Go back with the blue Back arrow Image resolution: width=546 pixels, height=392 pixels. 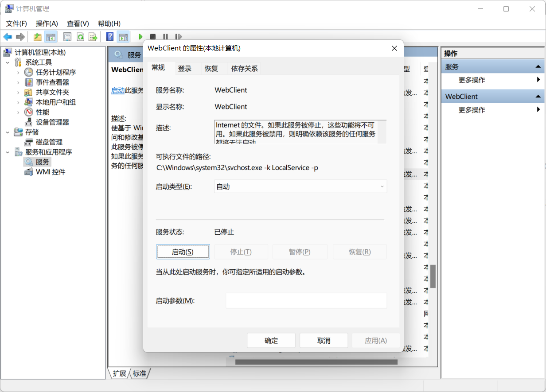[8, 37]
